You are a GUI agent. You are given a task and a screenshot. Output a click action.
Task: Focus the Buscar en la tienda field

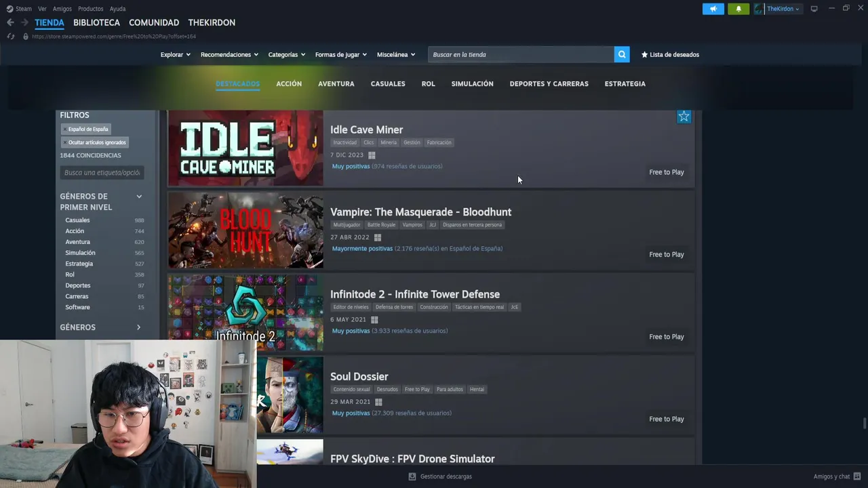coord(521,54)
